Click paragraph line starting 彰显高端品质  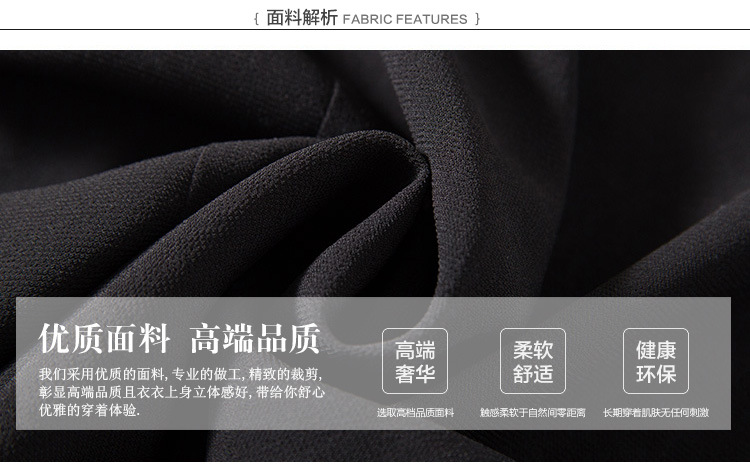tap(180, 392)
